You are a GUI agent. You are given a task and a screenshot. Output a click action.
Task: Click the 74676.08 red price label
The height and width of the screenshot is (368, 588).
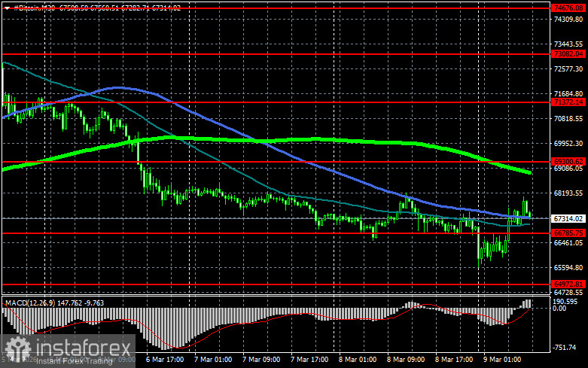click(569, 8)
